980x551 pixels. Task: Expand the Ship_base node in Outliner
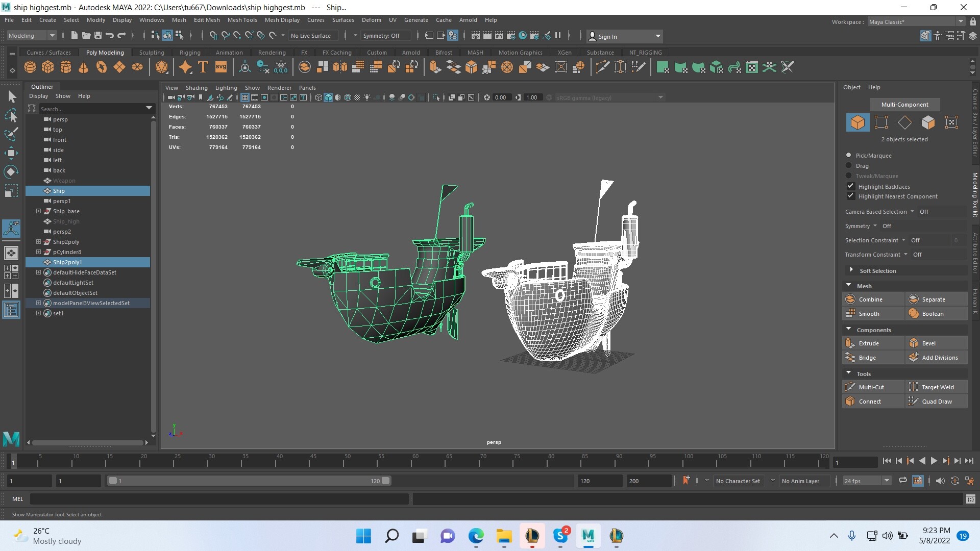point(38,211)
